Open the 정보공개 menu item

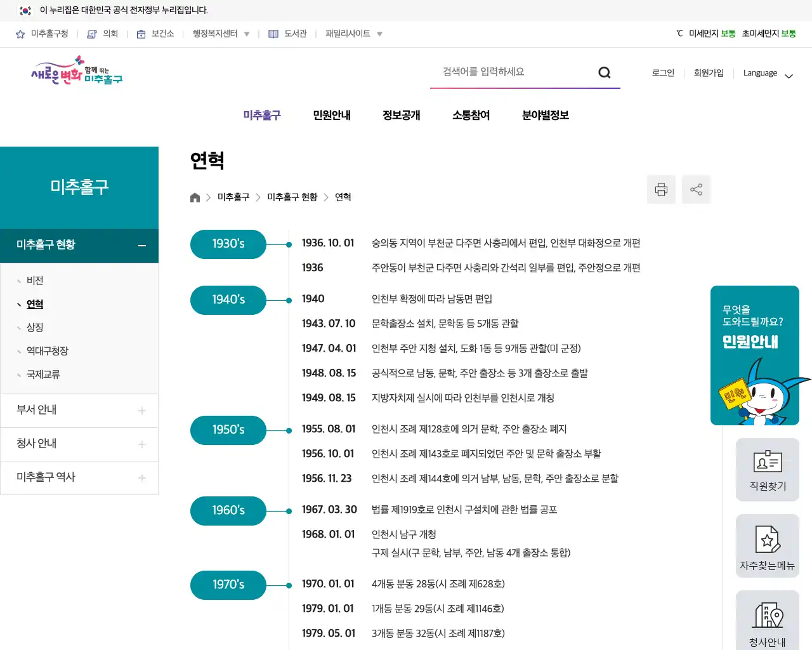point(401,115)
